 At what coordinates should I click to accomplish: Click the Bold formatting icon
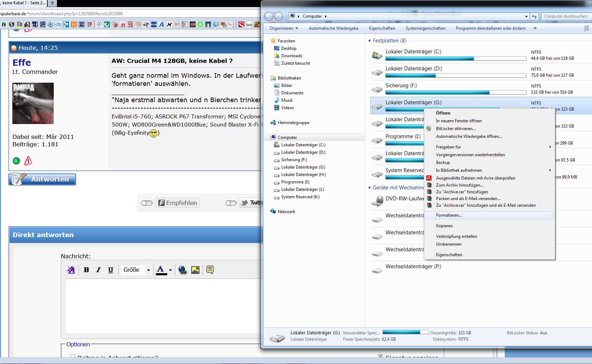coord(86,270)
